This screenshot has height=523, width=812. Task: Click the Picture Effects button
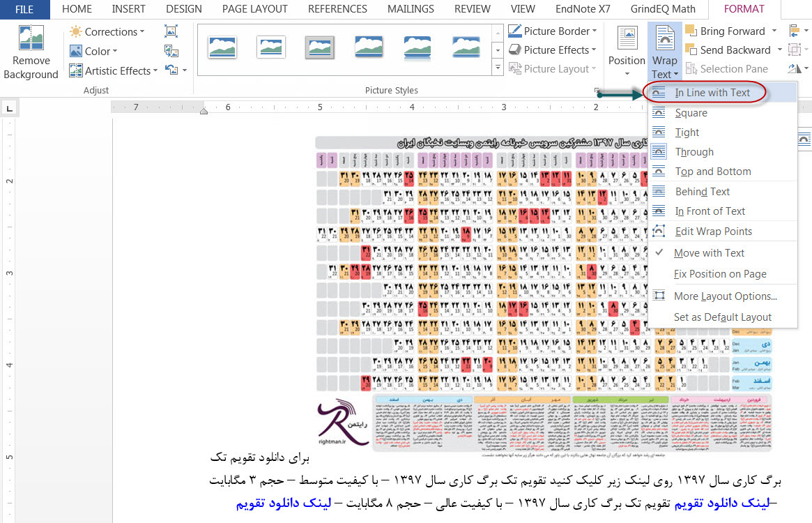point(553,50)
